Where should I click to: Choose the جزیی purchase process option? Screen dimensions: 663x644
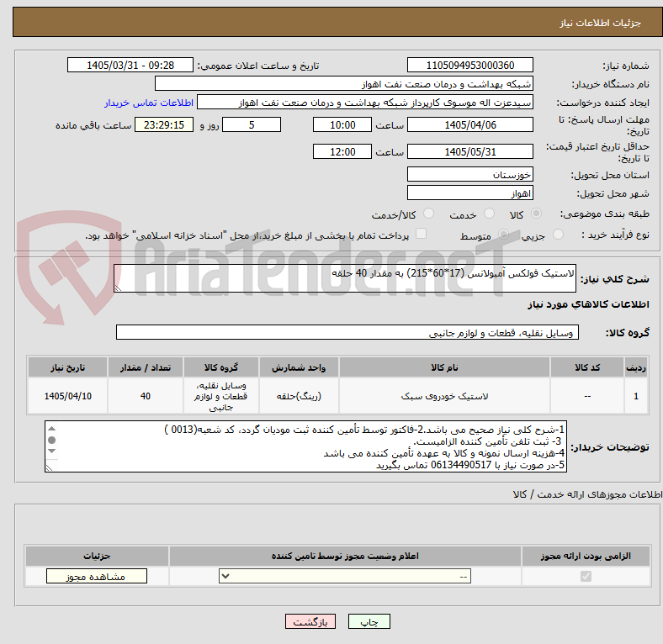558,235
